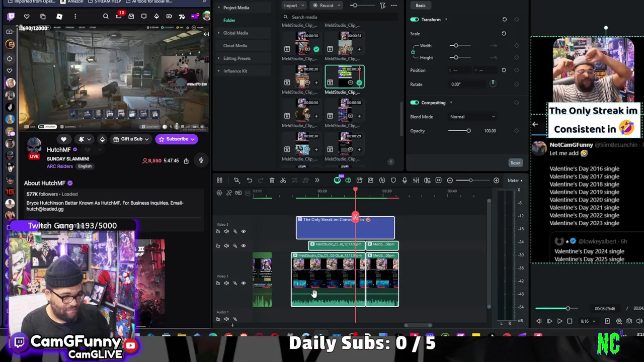Click the microphone icon beside stream uptime

pos(201,160)
